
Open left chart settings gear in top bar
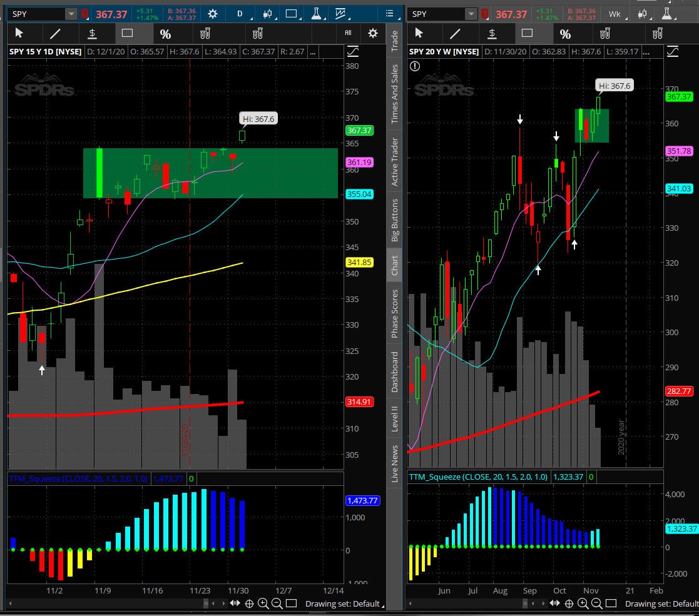(213, 14)
